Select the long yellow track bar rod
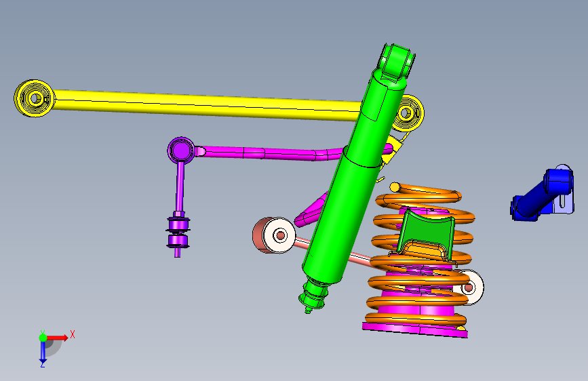588x381 pixels. [206, 104]
